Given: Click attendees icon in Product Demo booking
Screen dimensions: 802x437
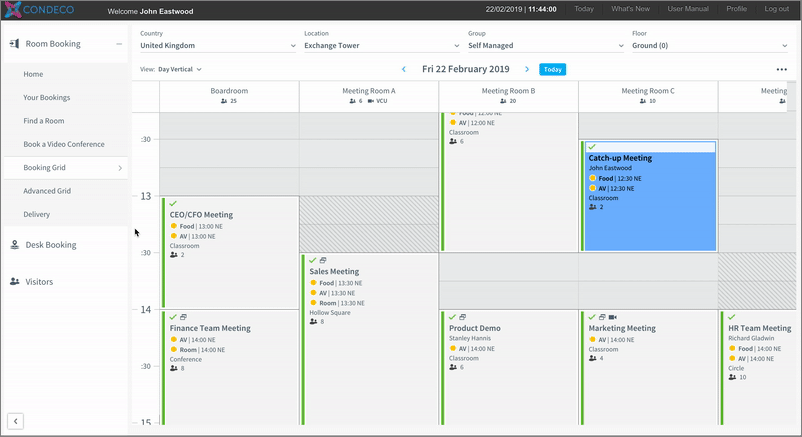Looking at the screenshot, I should click(453, 367).
